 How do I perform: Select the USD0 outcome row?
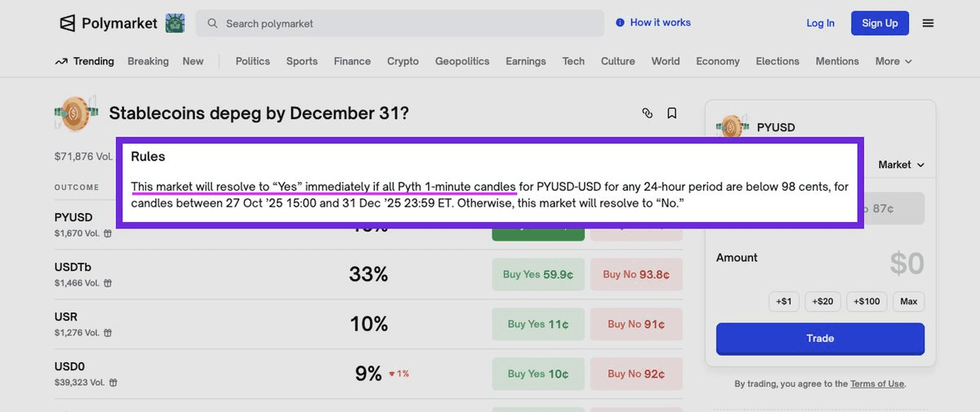[x=368, y=374]
